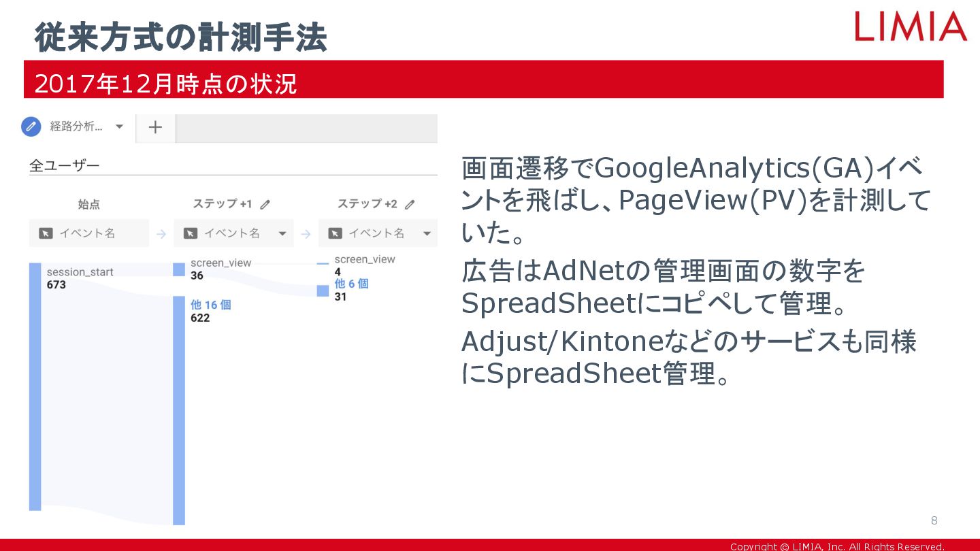Image resolution: width=980 pixels, height=551 pixels.
Task: Click the tall 他 16 個 node bar
Action: coord(179,410)
